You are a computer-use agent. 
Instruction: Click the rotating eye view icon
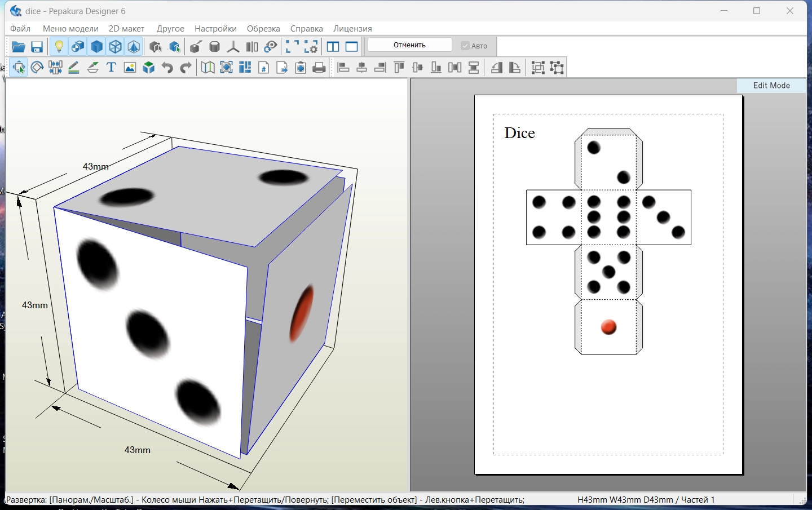click(x=271, y=47)
